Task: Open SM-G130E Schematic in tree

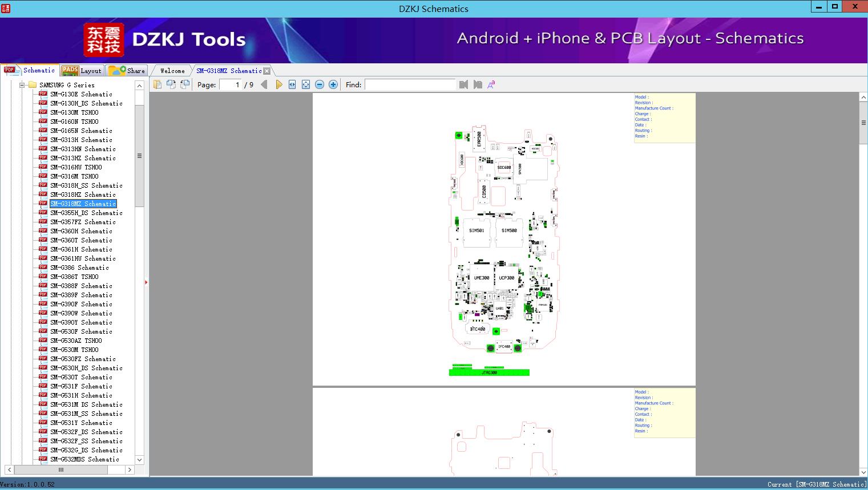Action: [81, 94]
